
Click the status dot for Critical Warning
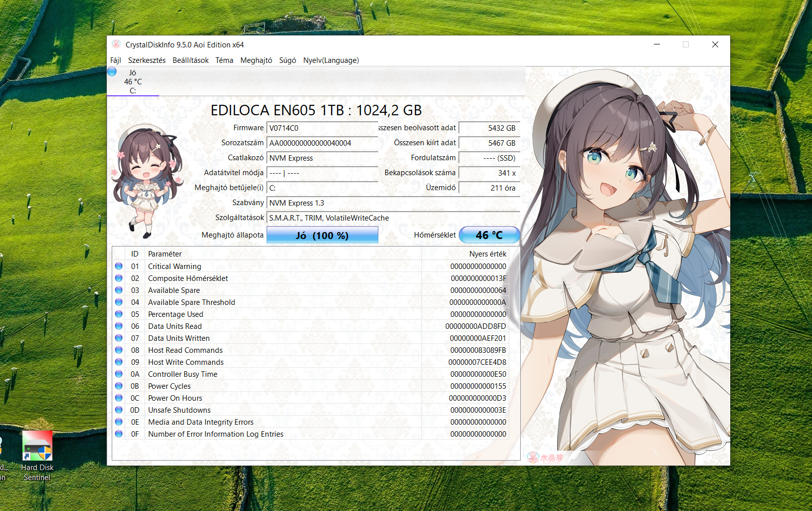(x=119, y=266)
